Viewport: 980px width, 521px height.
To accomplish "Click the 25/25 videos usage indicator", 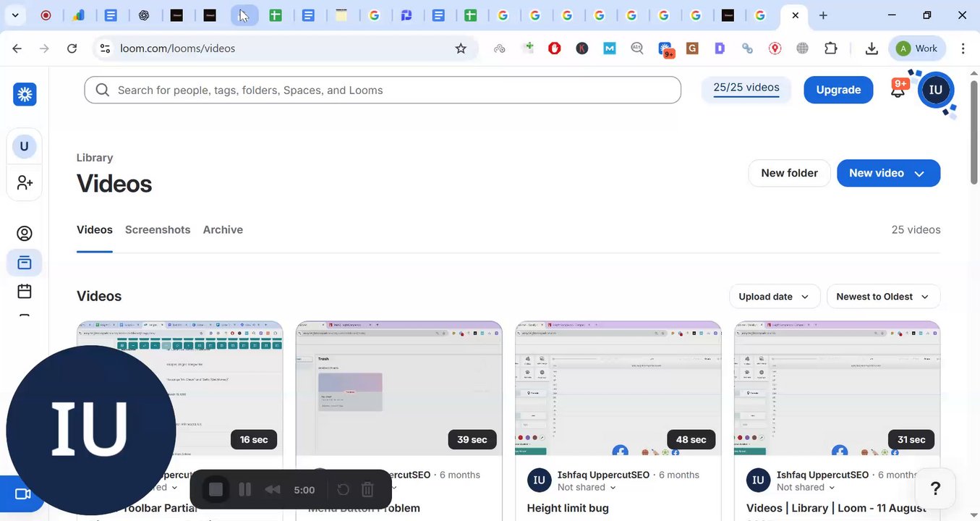I will (x=746, y=88).
